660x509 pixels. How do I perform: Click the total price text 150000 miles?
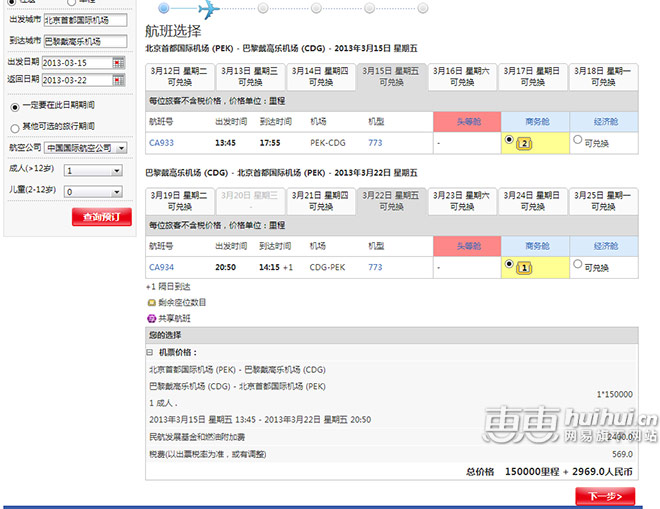click(532, 472)
